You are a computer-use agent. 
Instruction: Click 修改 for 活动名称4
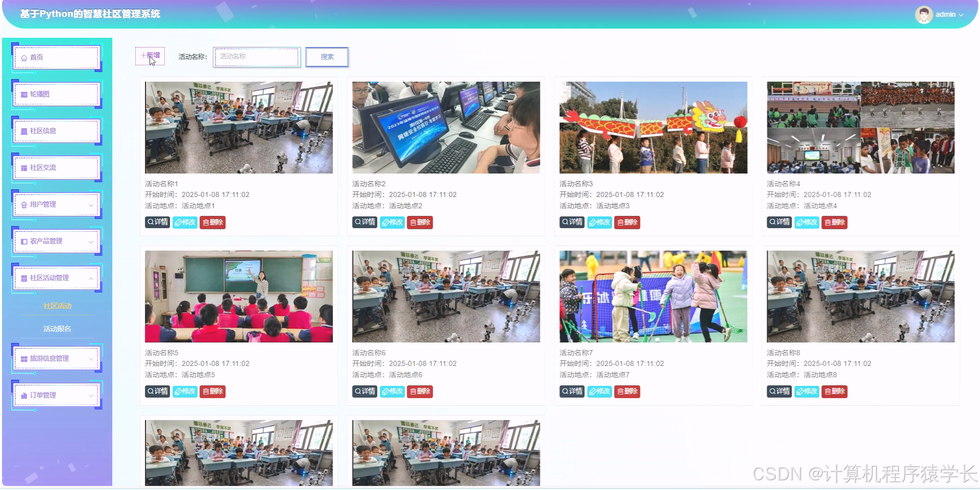[x=806, y=223]
